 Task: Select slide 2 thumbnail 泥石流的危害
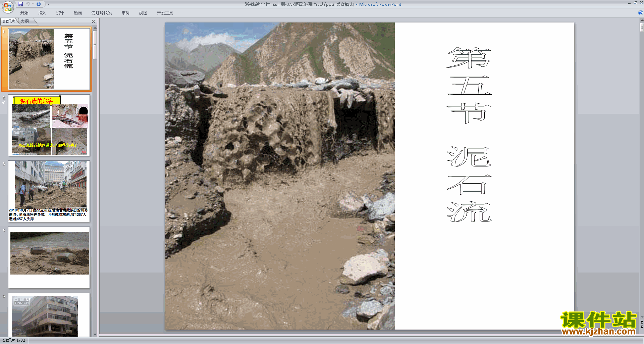pos(49,125)
